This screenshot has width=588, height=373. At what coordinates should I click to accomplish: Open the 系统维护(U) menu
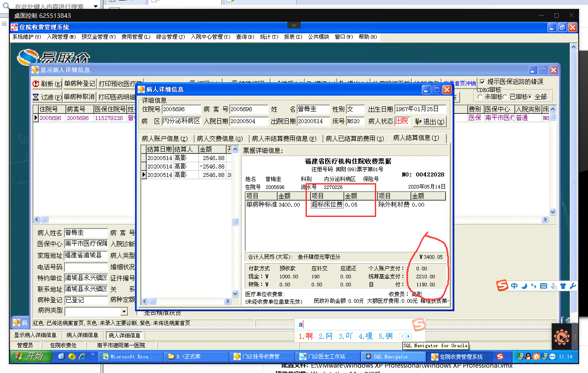(x=27, y=37)
